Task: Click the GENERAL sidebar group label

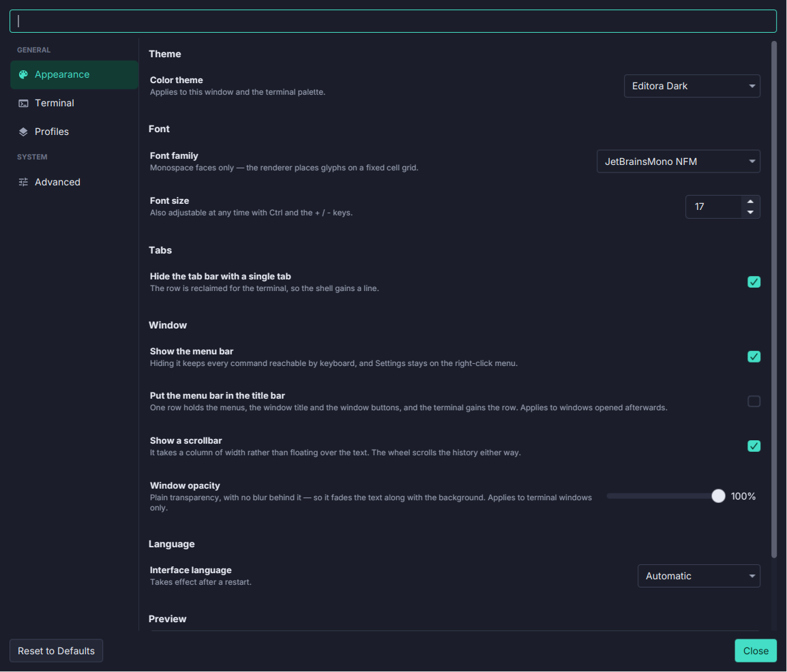Action: (x=33, y=50)
